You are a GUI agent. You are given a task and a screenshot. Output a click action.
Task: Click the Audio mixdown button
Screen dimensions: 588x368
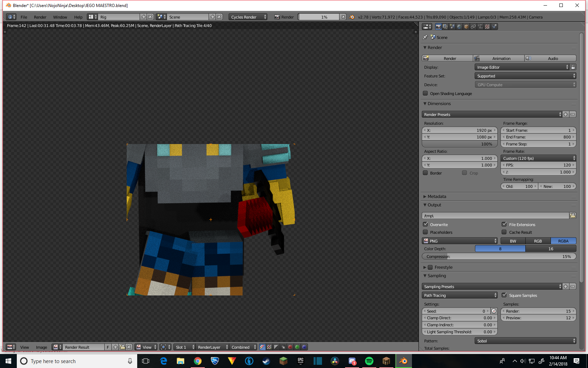coord(551,58)
